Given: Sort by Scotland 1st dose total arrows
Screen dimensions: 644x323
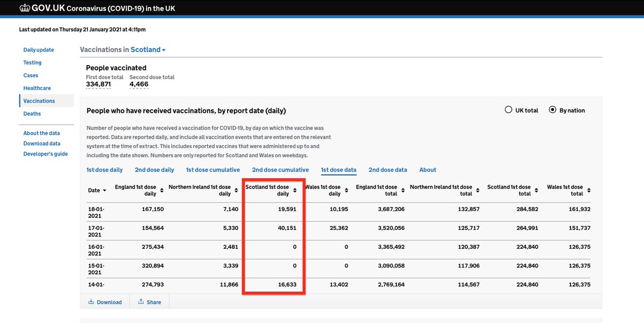Looking at the screenshot, I should [x=536, y=191].
